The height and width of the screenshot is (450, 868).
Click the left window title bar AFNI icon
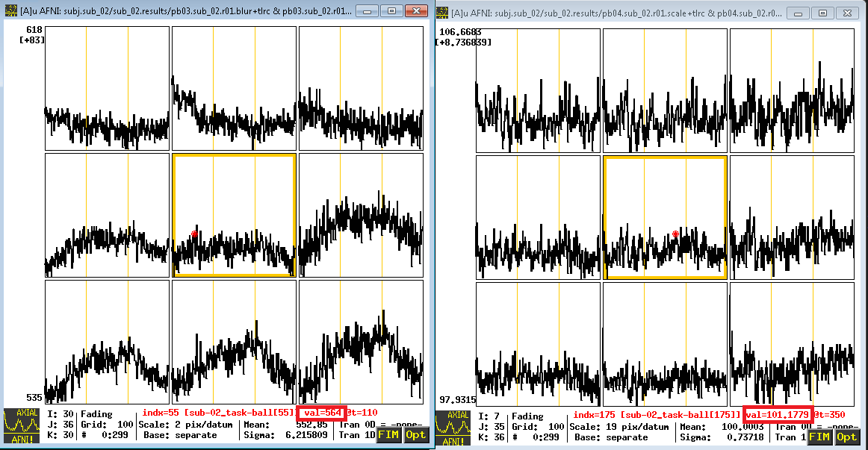click(10, 10)
